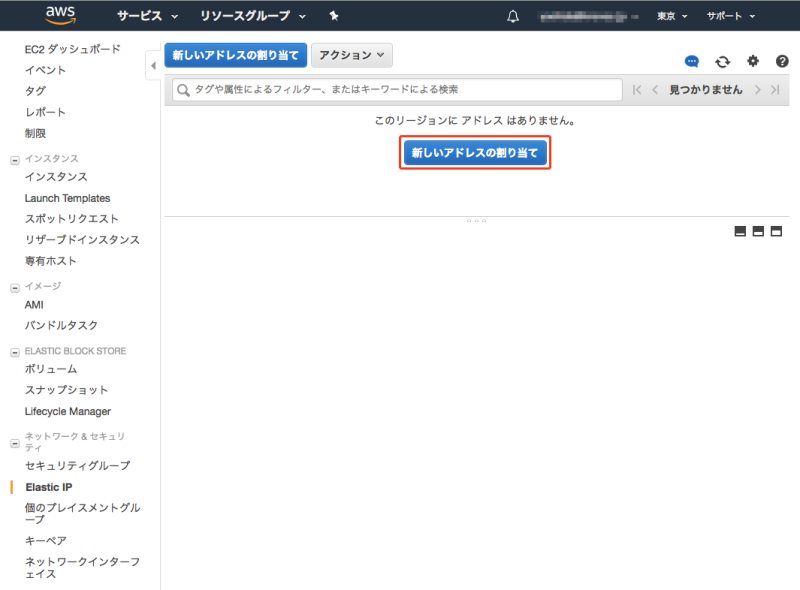Open ボリューム in sidebar
Image resolution: width=800 pixels, height=590 pixels.
pyautogui.click(x=51, y=369)
